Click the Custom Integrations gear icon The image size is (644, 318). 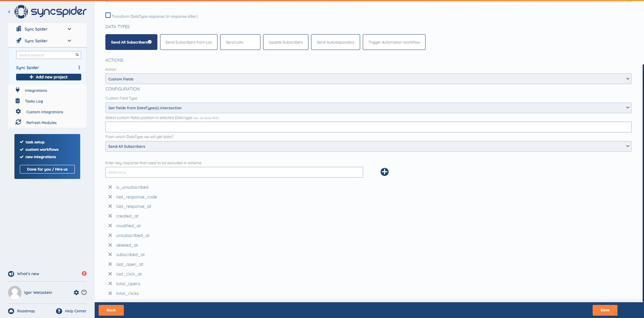click(18, 111)
